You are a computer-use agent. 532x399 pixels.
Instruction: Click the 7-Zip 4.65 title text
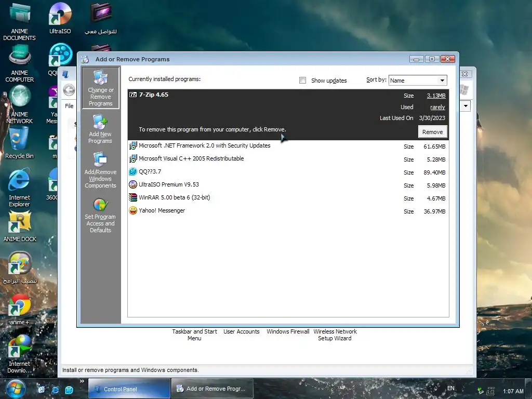coord(154,95)
